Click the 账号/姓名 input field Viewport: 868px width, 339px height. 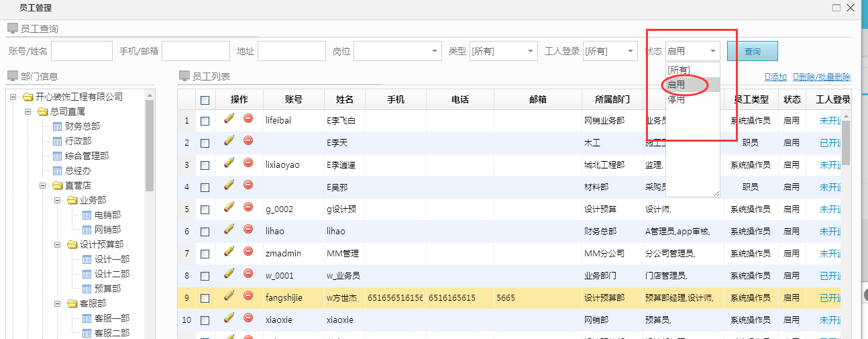click(82, 51)
